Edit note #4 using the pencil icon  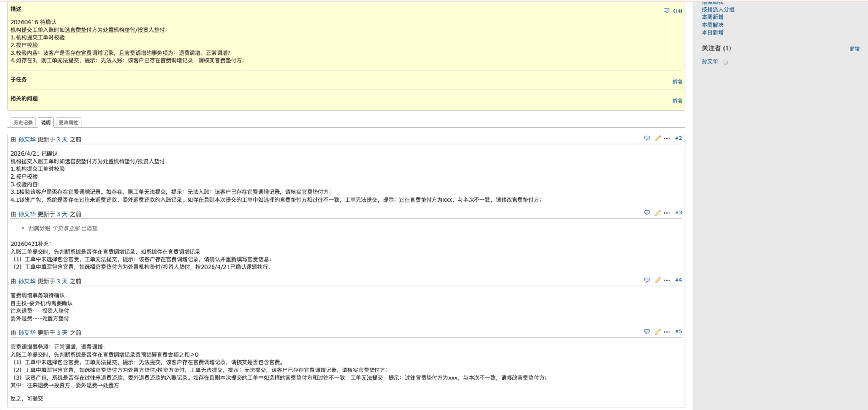(x=657, y=280)
